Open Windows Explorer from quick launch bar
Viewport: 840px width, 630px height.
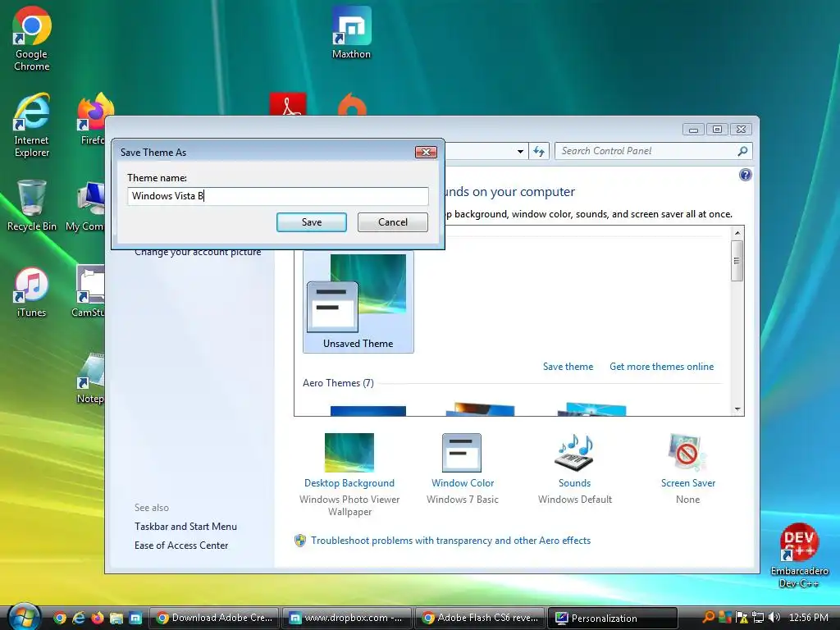[116, 618]
